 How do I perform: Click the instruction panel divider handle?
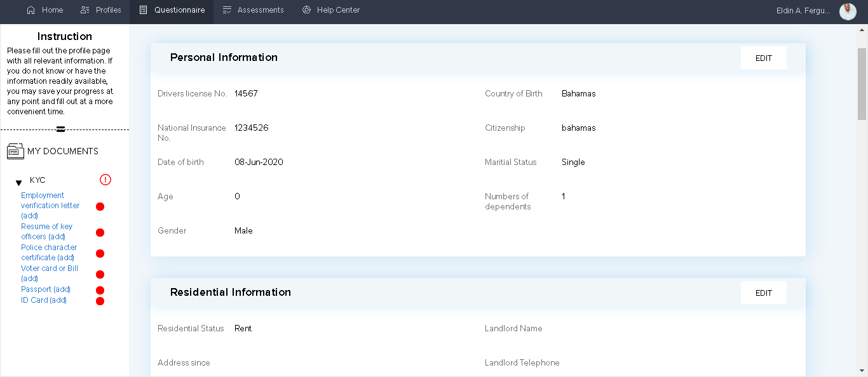[x=61, y=129]
